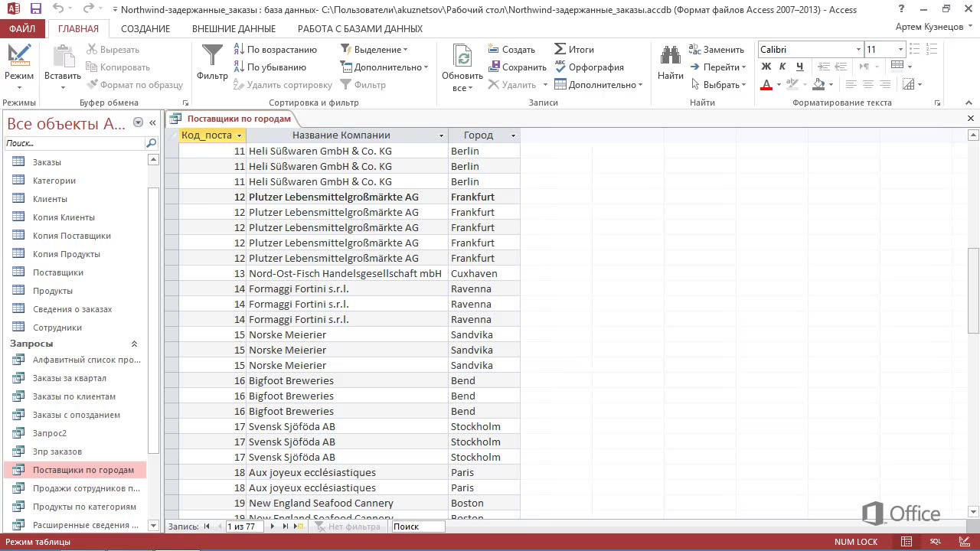Image resolution: width=980 pixels, height=551 pixels.
Task: Click the Undo arrow icon
Action: click(x=59, y=9)
